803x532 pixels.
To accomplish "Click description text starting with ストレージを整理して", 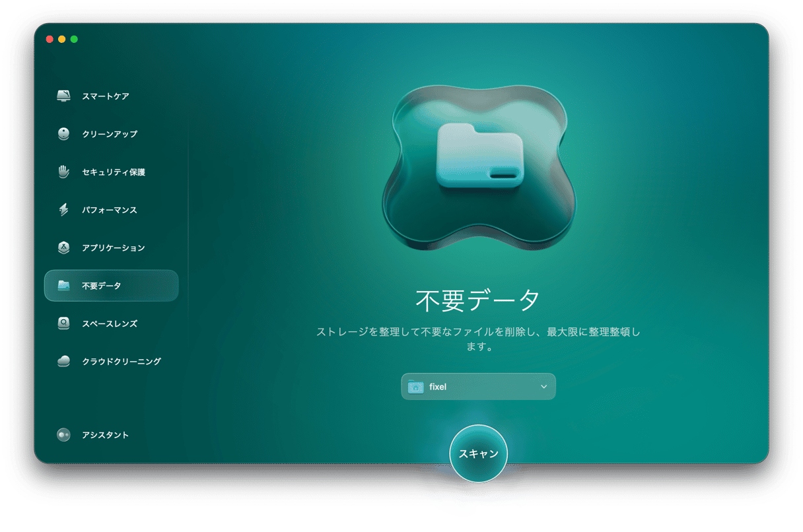I will (479, 339).
